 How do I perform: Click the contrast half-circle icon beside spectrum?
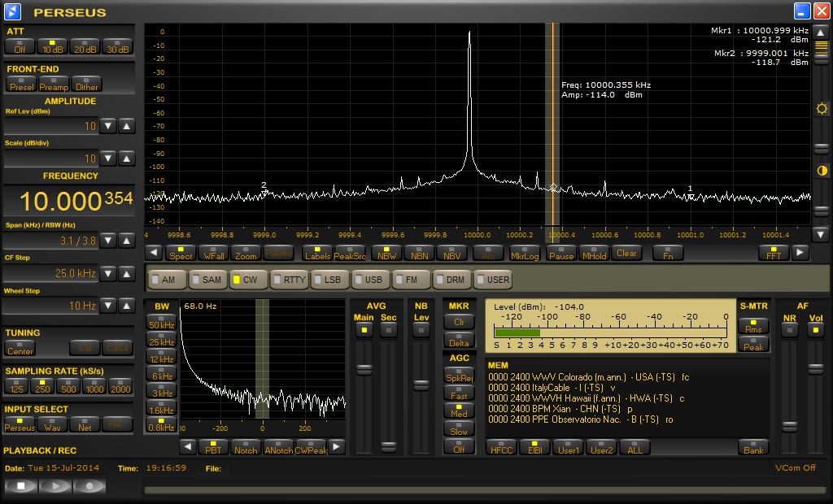(x=822, y=171)
